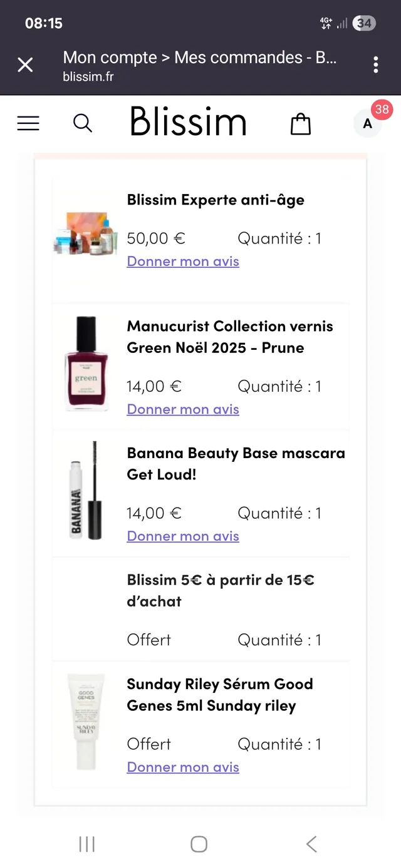Open Donner mon avis for Blissim Experte anti-âge
Viewport: 401px width, 868px height.
[183, 261]
